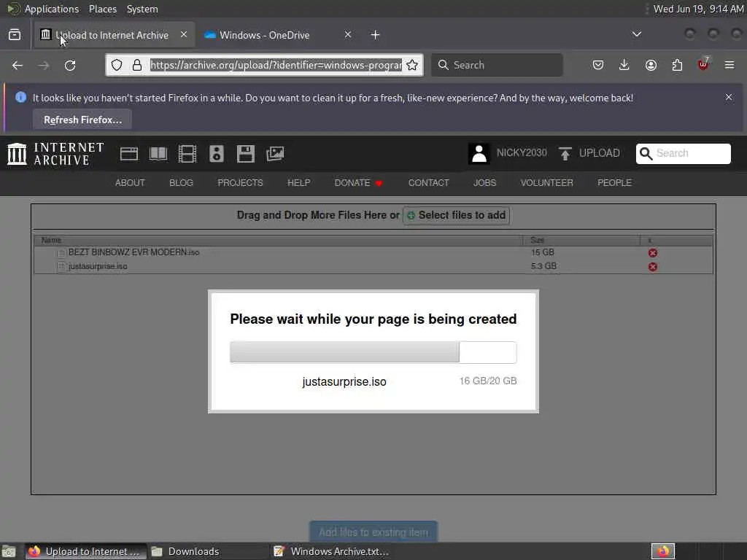Close the Windows - OneDrive tab
747x560 pixels.
pos(348,34)
